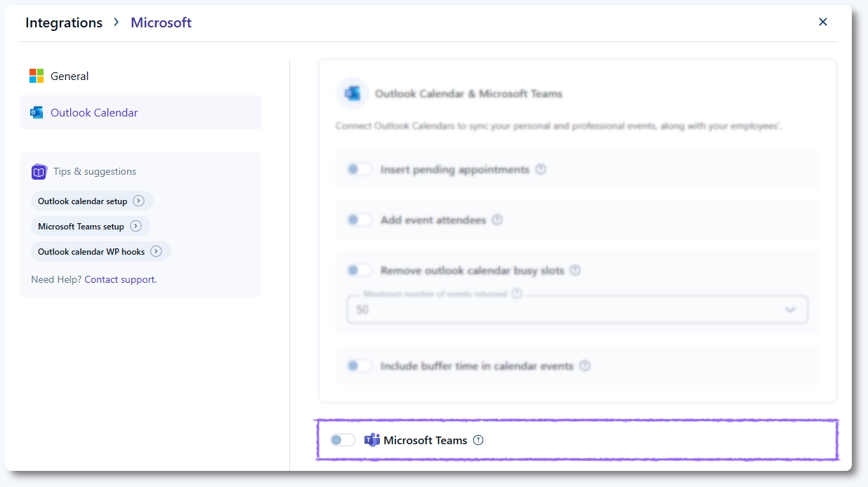868x487 pixels.
Task: Toggle Remove outlook calendar busy slots
Action: 359,270
